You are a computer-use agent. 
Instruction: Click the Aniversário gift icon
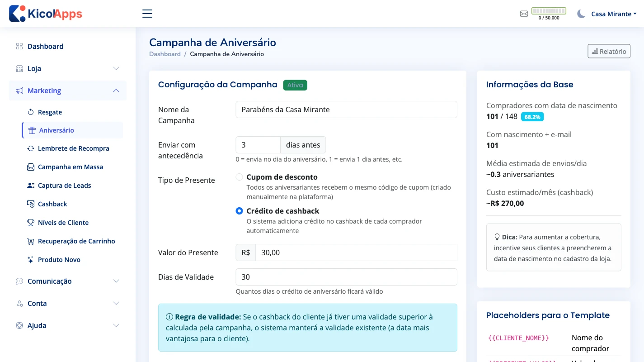(x=32, y=130)
